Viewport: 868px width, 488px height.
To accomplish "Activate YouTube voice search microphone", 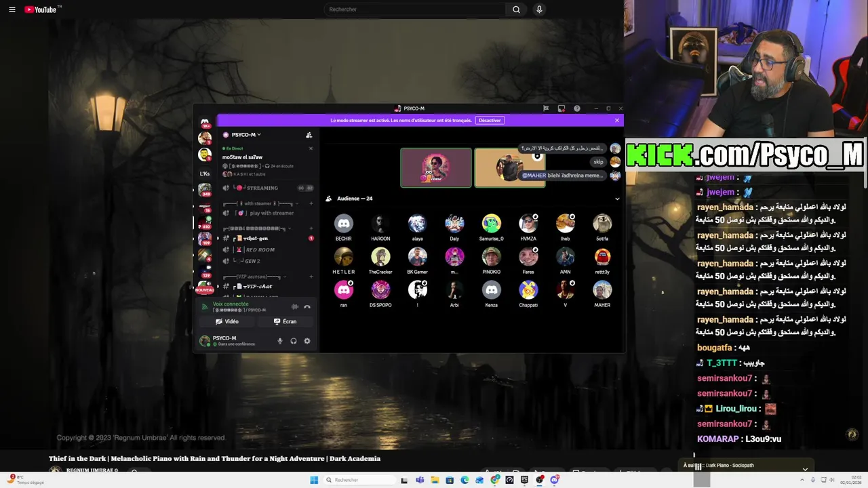I will tap(539, 9).
